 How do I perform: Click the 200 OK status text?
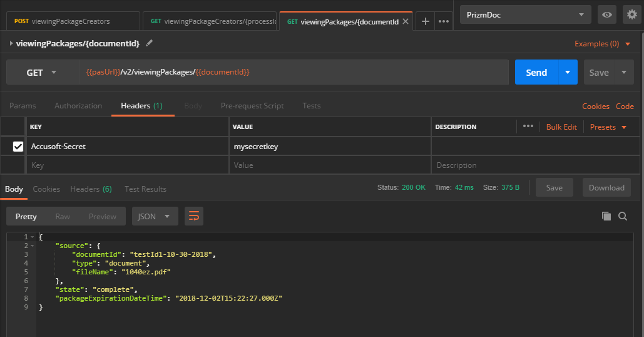coord(414,187)
